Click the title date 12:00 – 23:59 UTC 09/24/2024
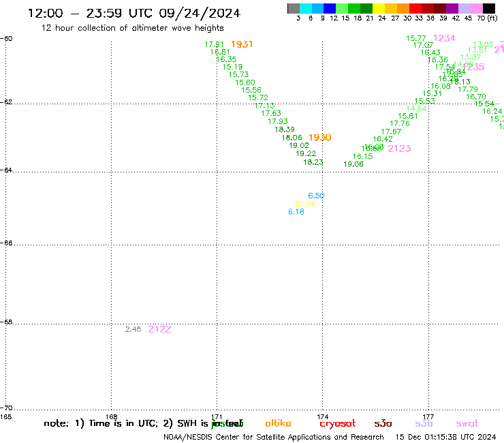 coord(134,13)
